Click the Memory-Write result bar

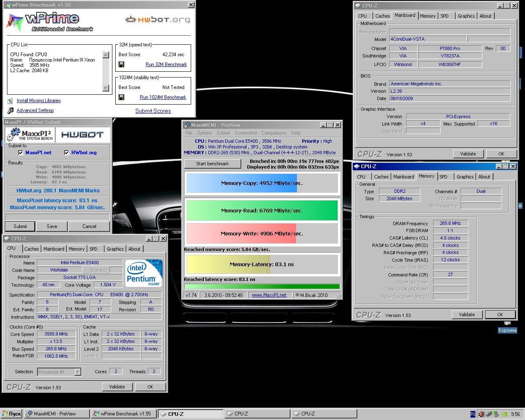pos(262,233)
